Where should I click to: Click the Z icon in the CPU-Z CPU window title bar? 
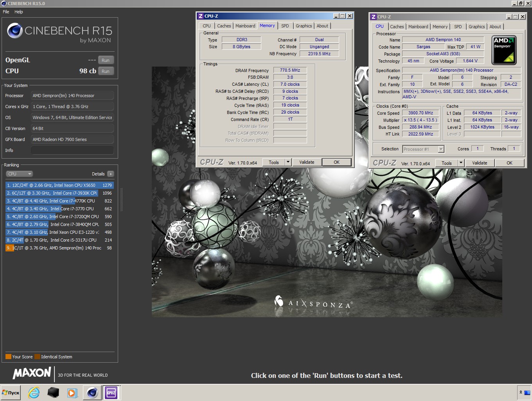click(374, 17)
